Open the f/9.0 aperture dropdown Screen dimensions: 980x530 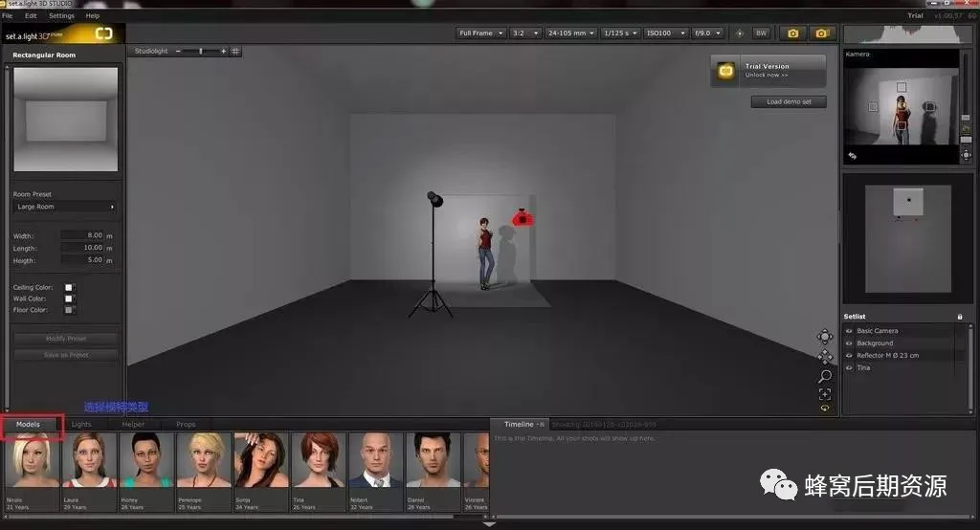click(707, 33)
